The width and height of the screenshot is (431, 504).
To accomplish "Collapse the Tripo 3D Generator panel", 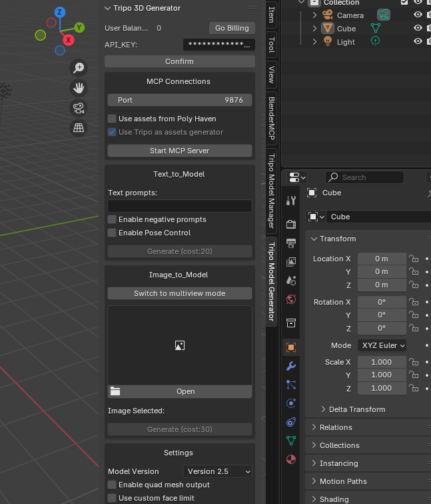I will [x=108, y=9].
